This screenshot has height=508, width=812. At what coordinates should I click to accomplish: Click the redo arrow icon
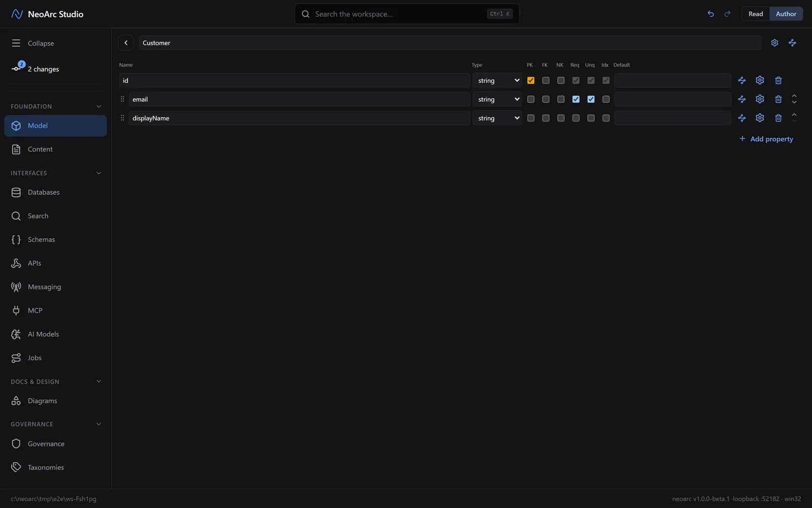(x=727, y=14)
